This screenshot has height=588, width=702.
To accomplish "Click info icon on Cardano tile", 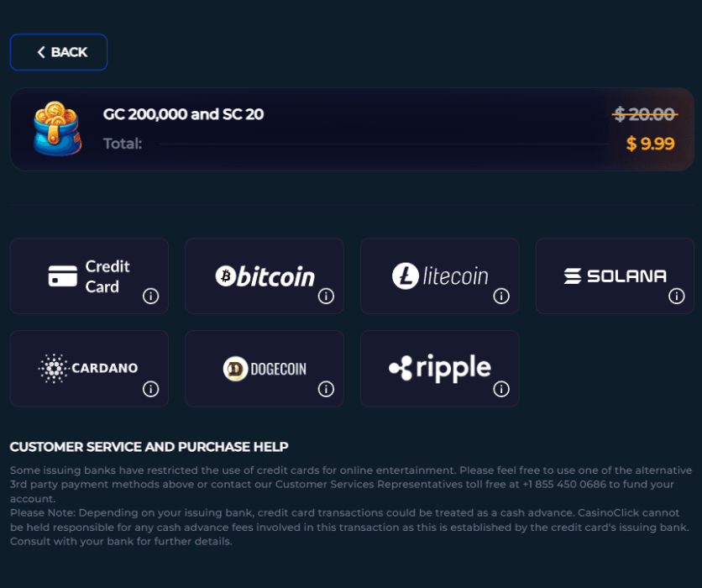I will (x=151, y=388).
